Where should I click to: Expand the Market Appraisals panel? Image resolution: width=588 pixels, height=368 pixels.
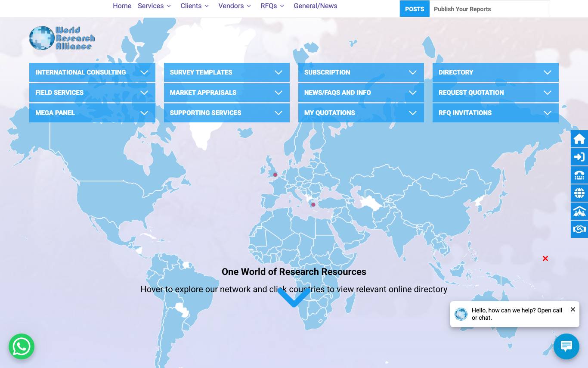(x=227, y=93)
